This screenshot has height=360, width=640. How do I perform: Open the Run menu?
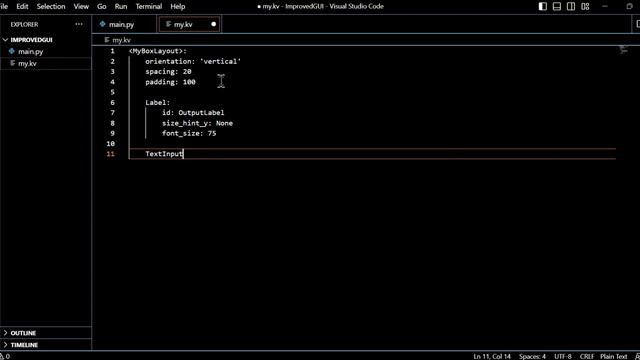121,6
